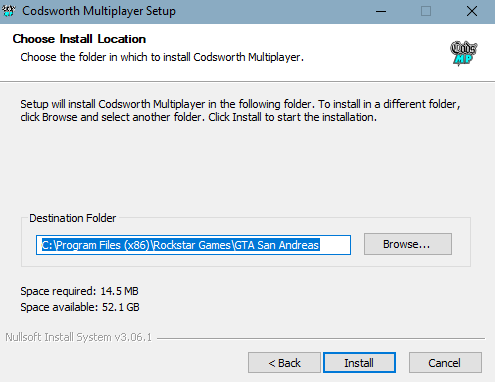Click 'Choose the folder in which to install' subtitle
Image resolution: width=495 pixels, height=382 pixels.
[x=162, y=57]
